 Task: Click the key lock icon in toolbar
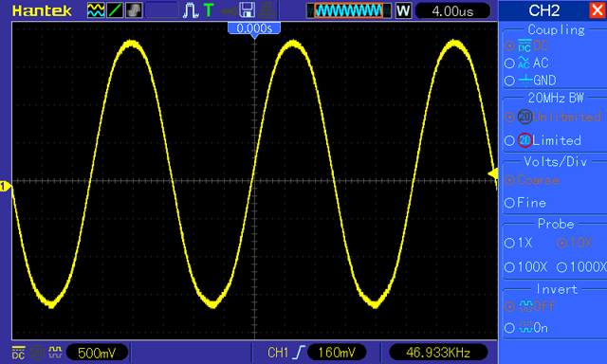click(x=229, y=10)
